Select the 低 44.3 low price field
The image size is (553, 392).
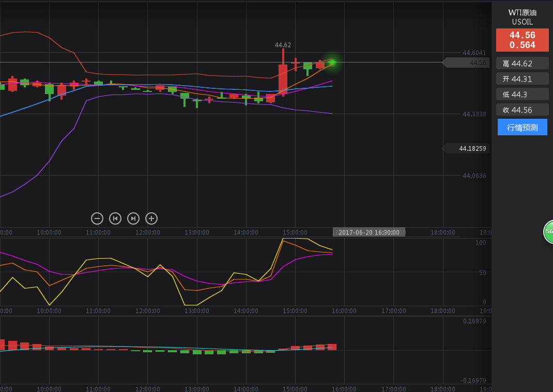[x=522, y=94]
